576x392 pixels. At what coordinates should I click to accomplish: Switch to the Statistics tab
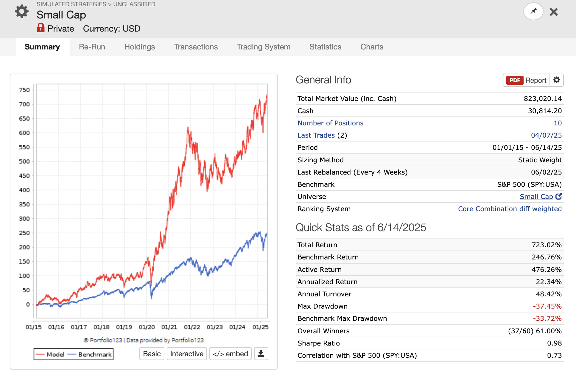(325, 47)
